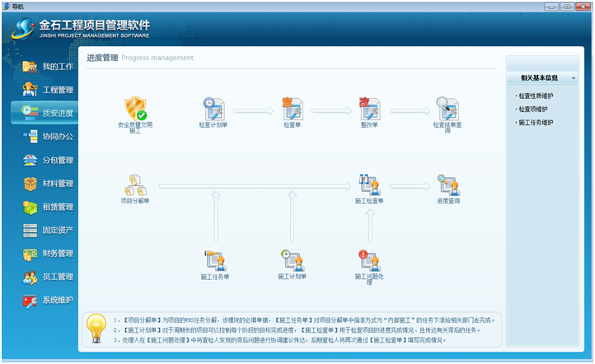The width and height of the screenshot is (595, 364).
Task: Open the 施工检查单 icon
Action: 369,185
